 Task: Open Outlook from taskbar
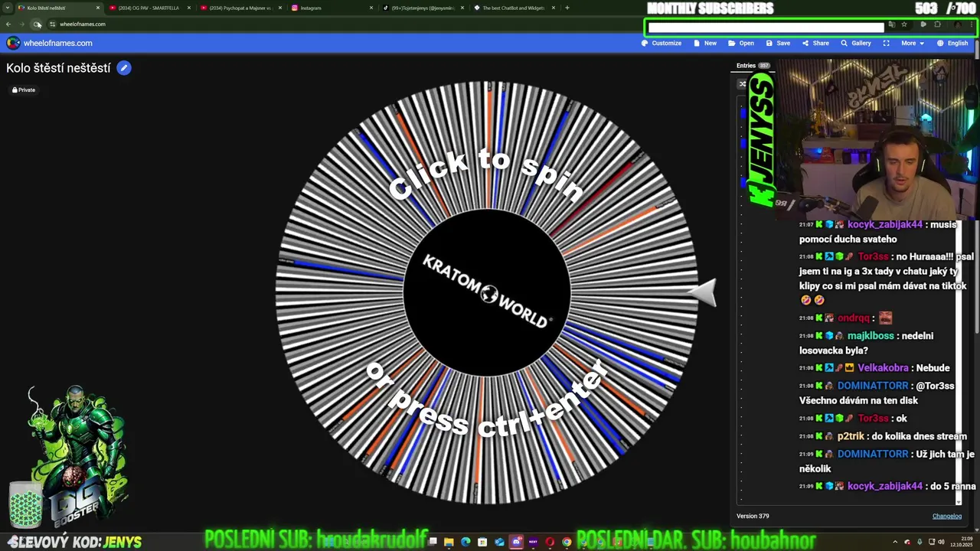click(x=499, y=542)
